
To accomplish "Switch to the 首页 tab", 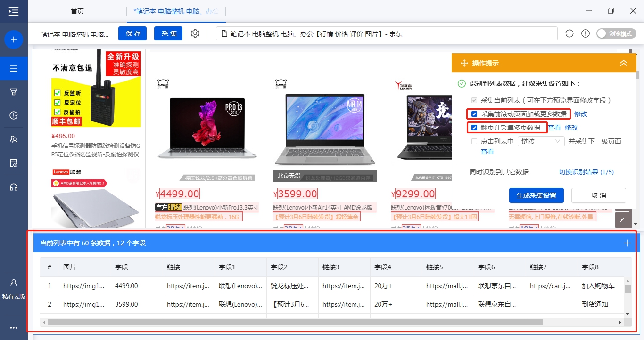I will pyautogui.click(x=77, y=11).
